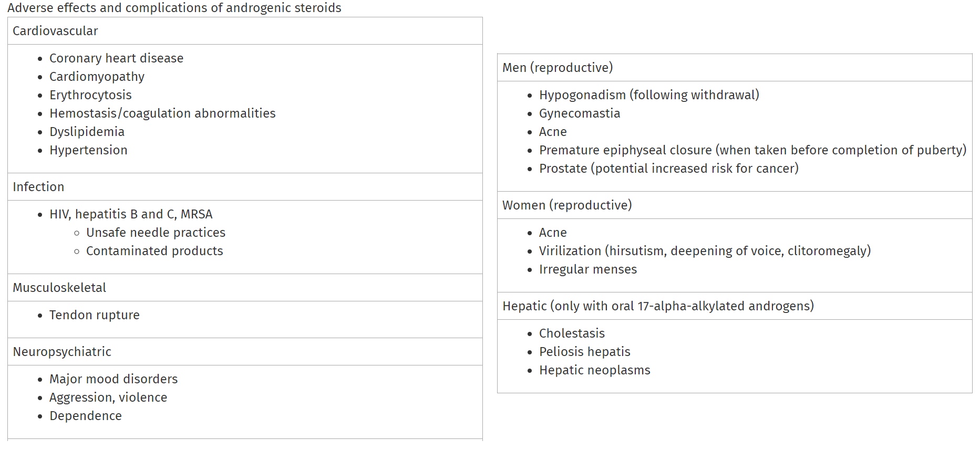Screen dimensions: 980x450
Task: Click the Aggression, violence item
Action: click(108, 397)
